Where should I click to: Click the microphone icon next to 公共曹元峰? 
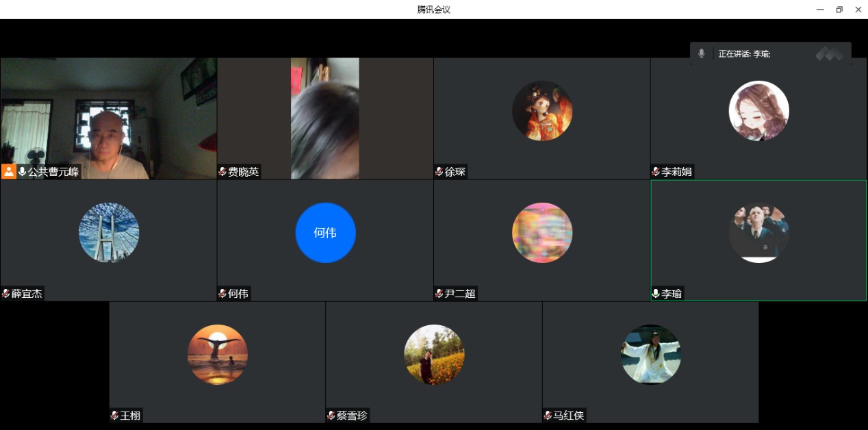(22, 172)
